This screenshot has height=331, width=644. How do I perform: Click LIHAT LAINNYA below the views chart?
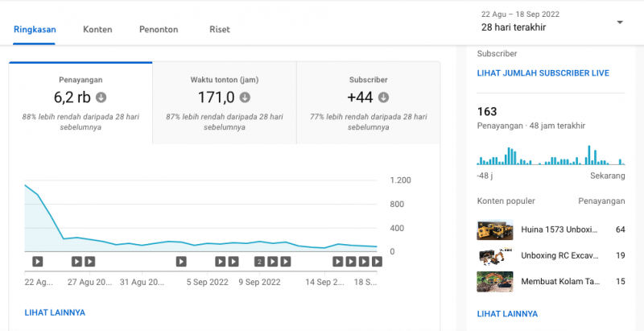55,312
